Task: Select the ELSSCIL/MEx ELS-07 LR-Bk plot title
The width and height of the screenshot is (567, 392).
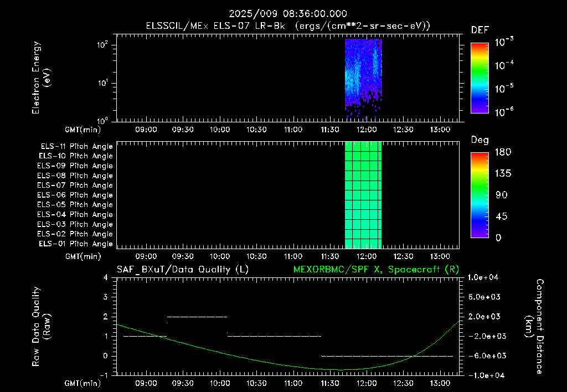Action: pyautogui.click(x=288, y=26)
